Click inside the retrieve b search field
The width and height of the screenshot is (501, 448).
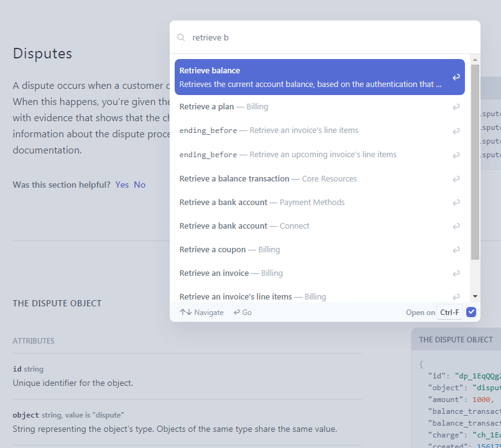click(249, 37)
